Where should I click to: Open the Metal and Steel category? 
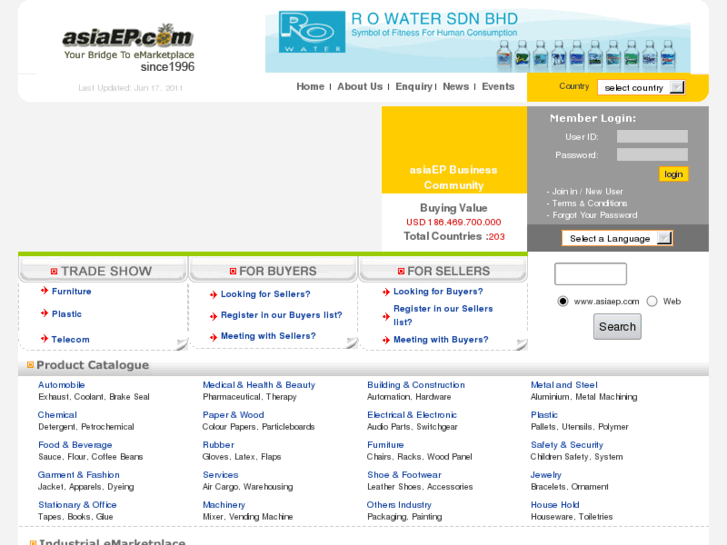(564, 385)
